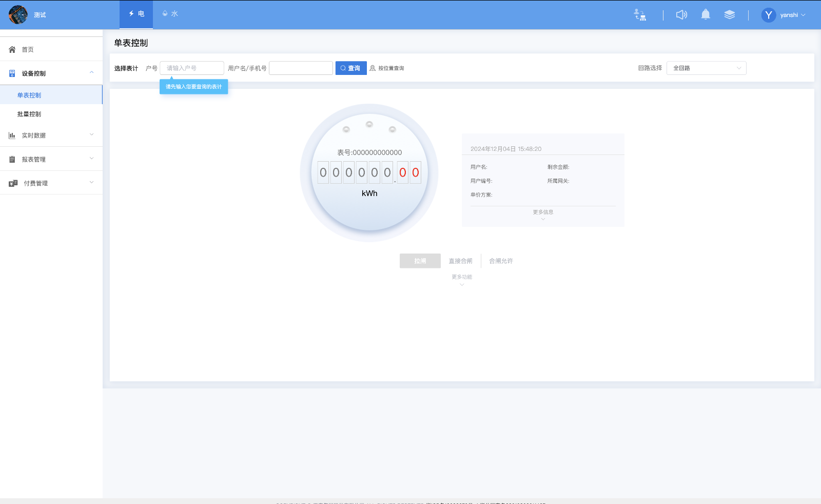The height and width of the screenshot is (504, 821).
Task: Click in the 户号 input field
Action: 192,68
